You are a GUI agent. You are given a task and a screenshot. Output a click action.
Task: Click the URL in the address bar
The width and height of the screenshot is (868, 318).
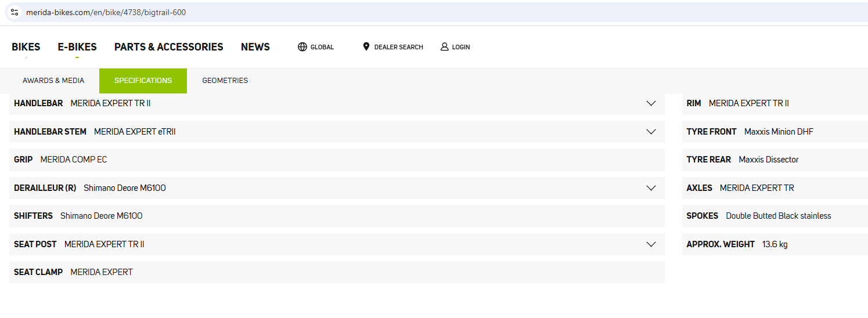click(106, 12)
